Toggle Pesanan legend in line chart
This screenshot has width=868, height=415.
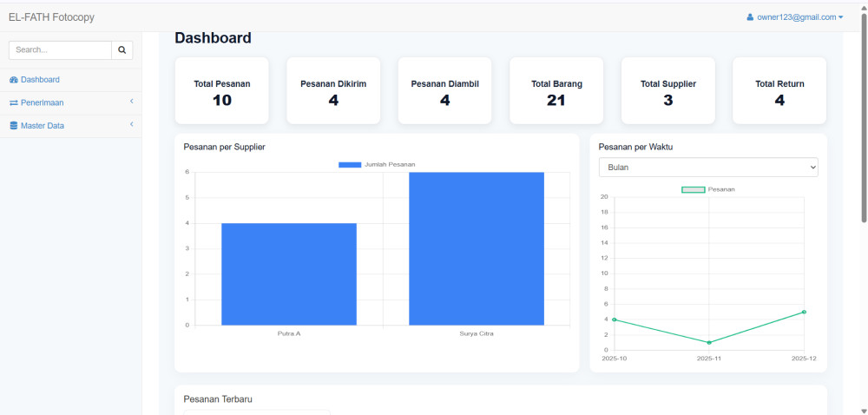[x=708, y=188]
